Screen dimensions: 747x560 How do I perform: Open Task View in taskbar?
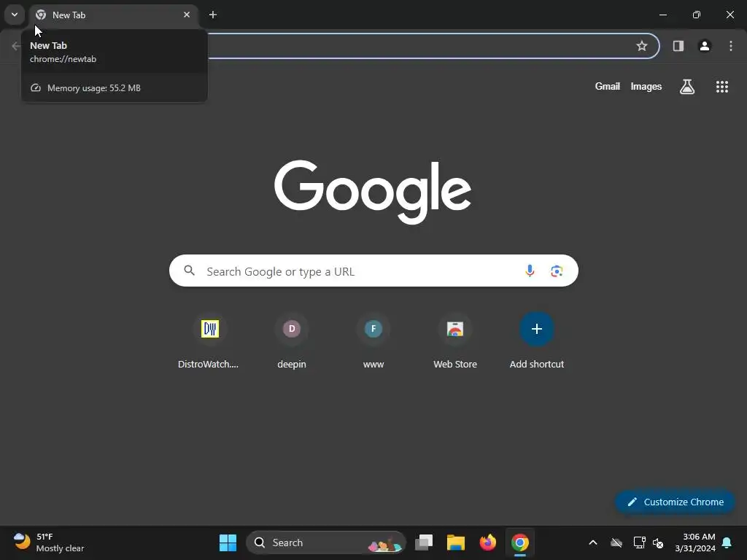424,542
